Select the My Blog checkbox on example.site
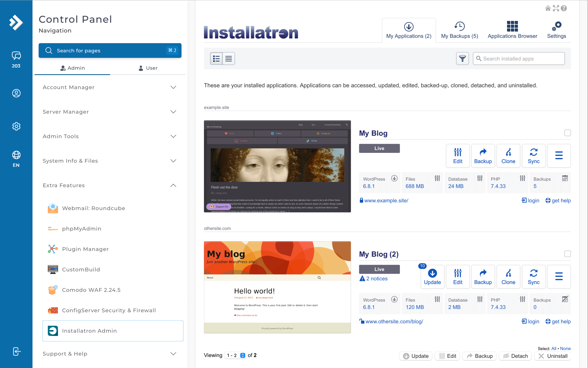This screenshot has height=368, width=588. click(x=567, y=133)
